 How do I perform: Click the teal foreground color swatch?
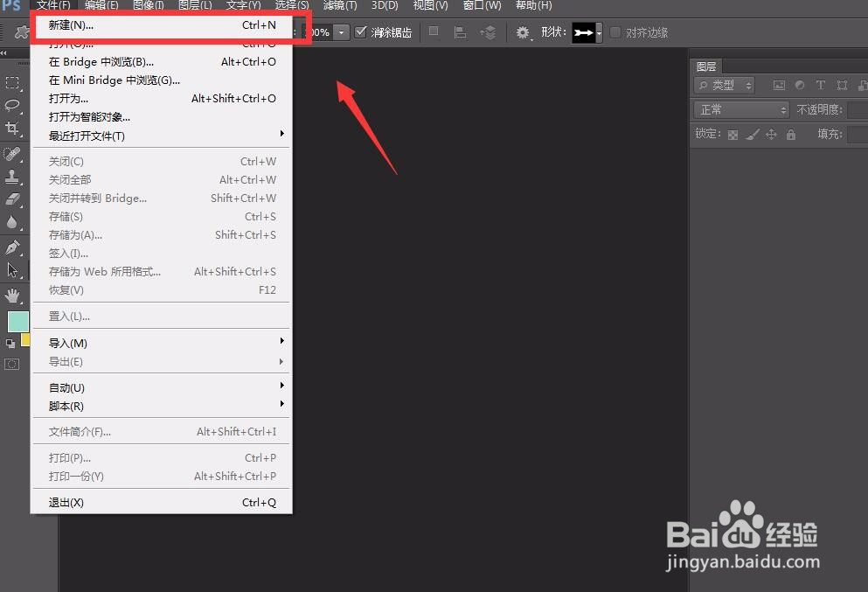tap(17, 322)
